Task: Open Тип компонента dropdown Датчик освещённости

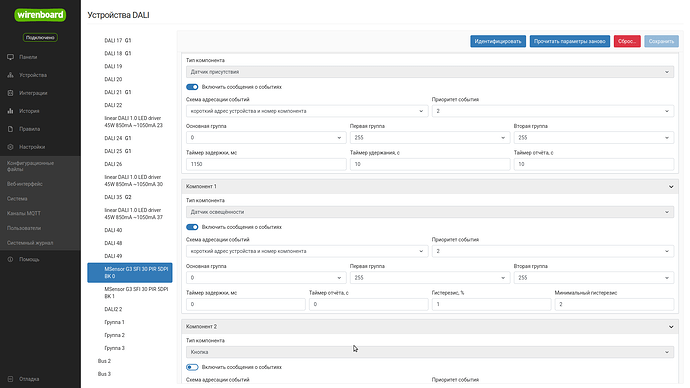Action: click(x=429, y=212)
